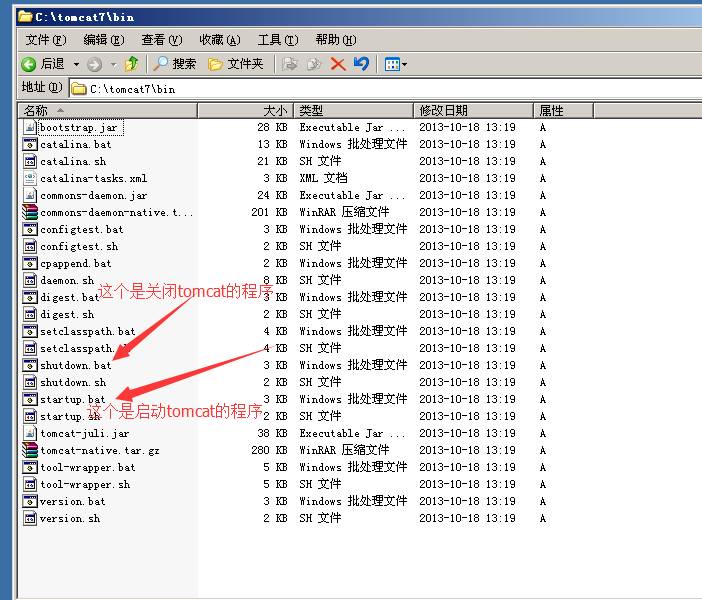Click the XML 文档 type cell
The height and width of the screenshot is (600, 702).
323,178
